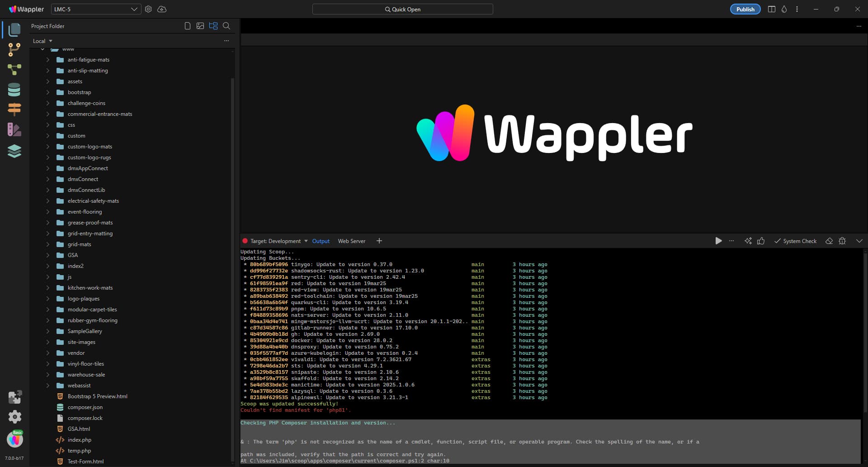Click the Project Folder tree scrollbar

click(233, 271)
